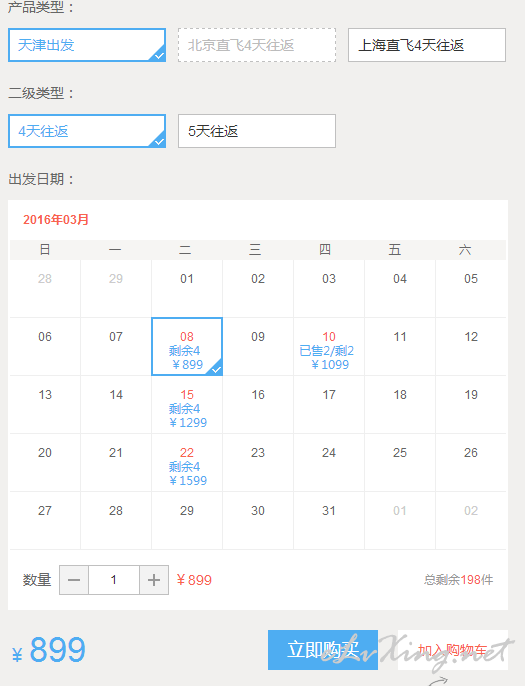The image size is (525, 686).
Task: Select the 天津出发 product type
Action: point(87,45)
